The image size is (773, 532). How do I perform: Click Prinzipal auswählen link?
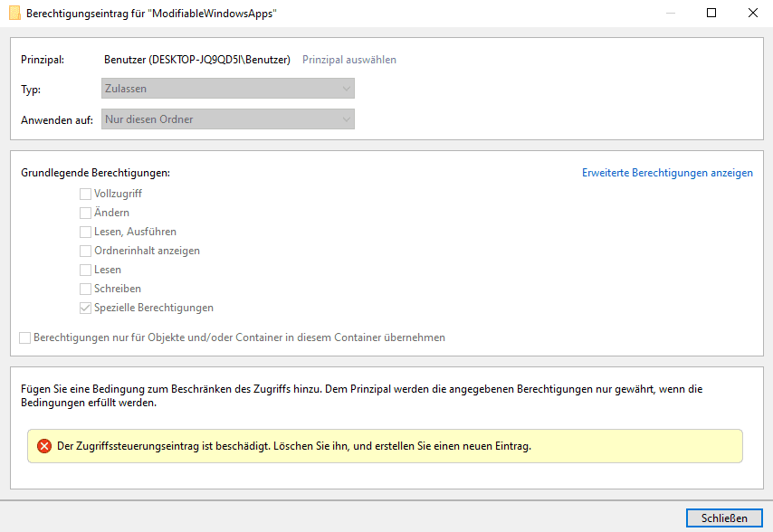[349, 60]
